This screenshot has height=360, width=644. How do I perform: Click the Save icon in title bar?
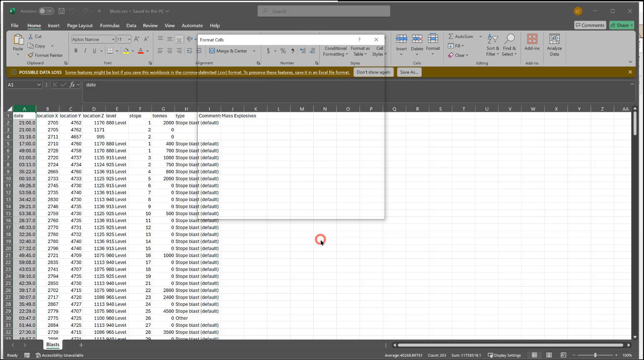tap(61, 11)
